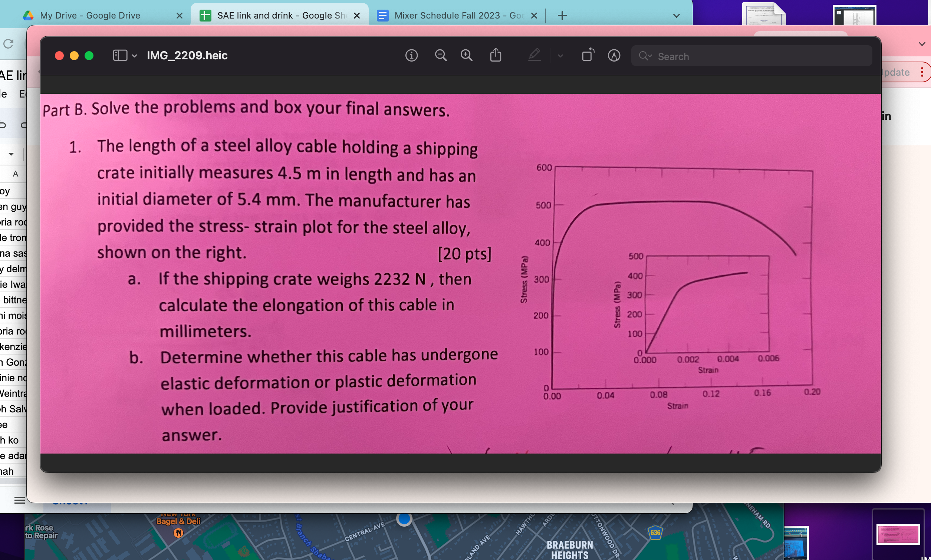The image size is (931, 560).
Task: Switch to My Drive - Google Drive tab
Action: pos(90,16)
